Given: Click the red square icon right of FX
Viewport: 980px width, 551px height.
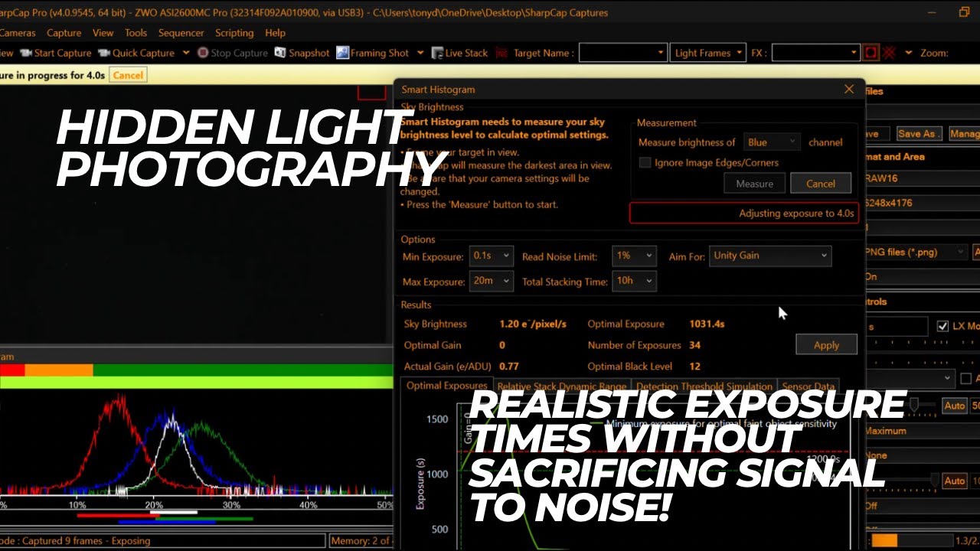Looking at the screenshot, I should [871, 53].
